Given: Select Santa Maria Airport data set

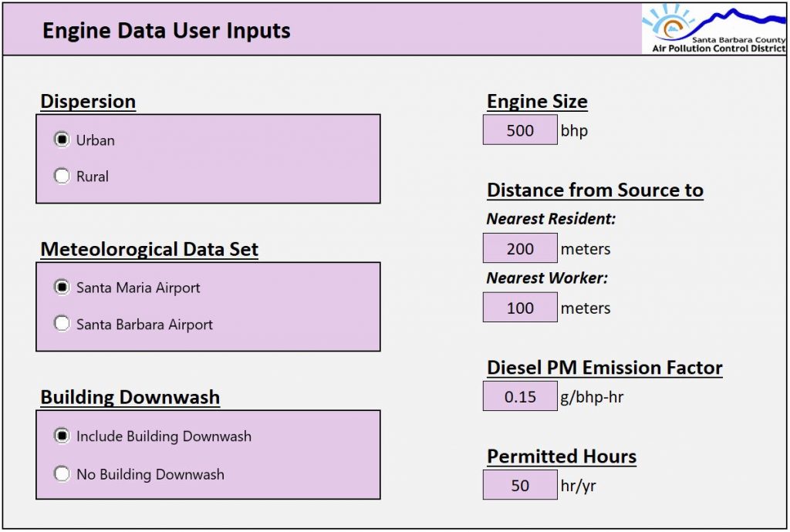Looking at the screenshot, I should coord(62,288).
